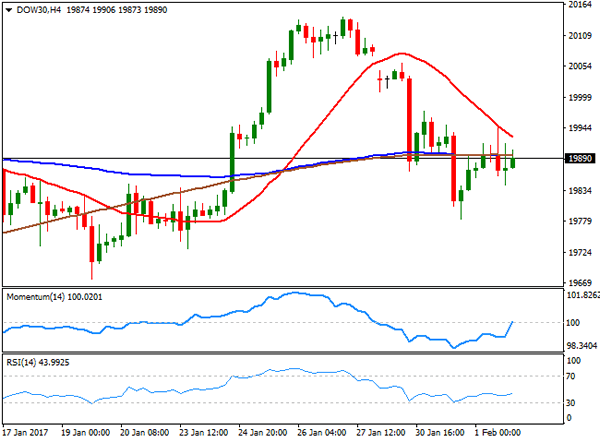Viewport: 600px width, 443px height.
Task: Click Momentum scale value 101.8262
Action: [x=583, y=295]
